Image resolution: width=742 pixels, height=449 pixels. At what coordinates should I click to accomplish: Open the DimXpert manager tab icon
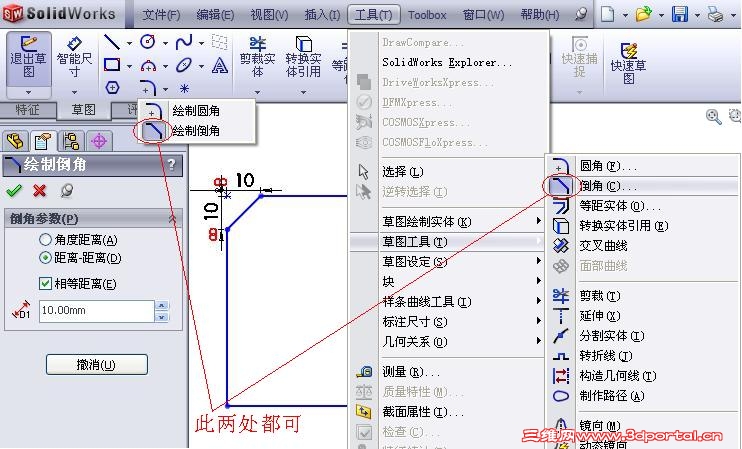99,141
